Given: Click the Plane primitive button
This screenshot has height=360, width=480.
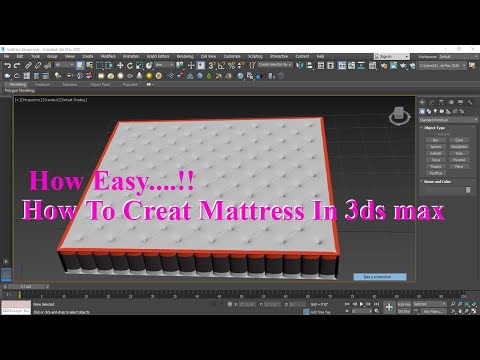Looking at the screenshot, I should (x=459, y=167).
